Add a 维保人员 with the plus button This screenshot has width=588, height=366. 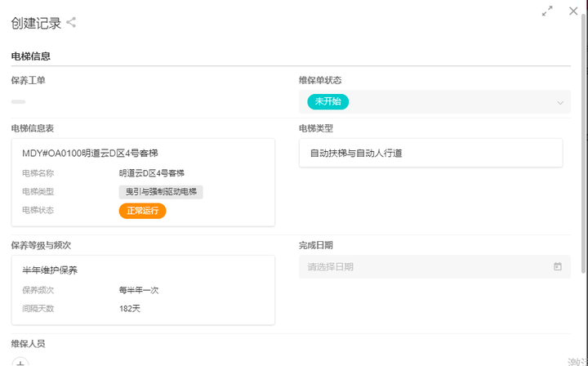[x=21, y=362]
